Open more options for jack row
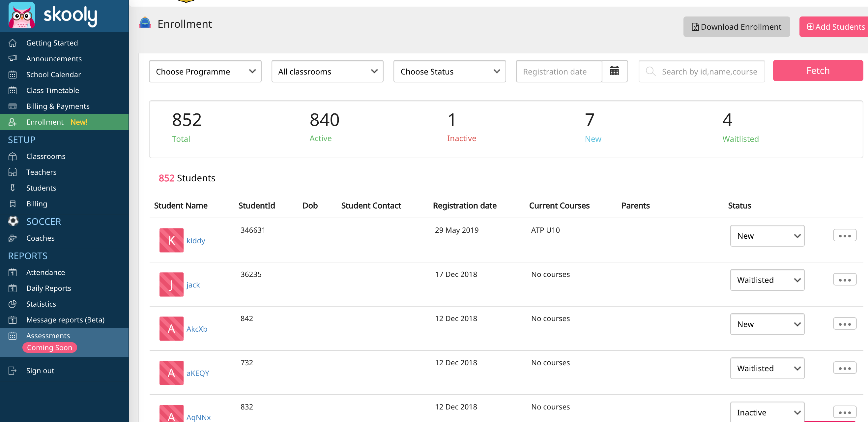The height and width of the screenshot is (422, 868). pos(845,280)
